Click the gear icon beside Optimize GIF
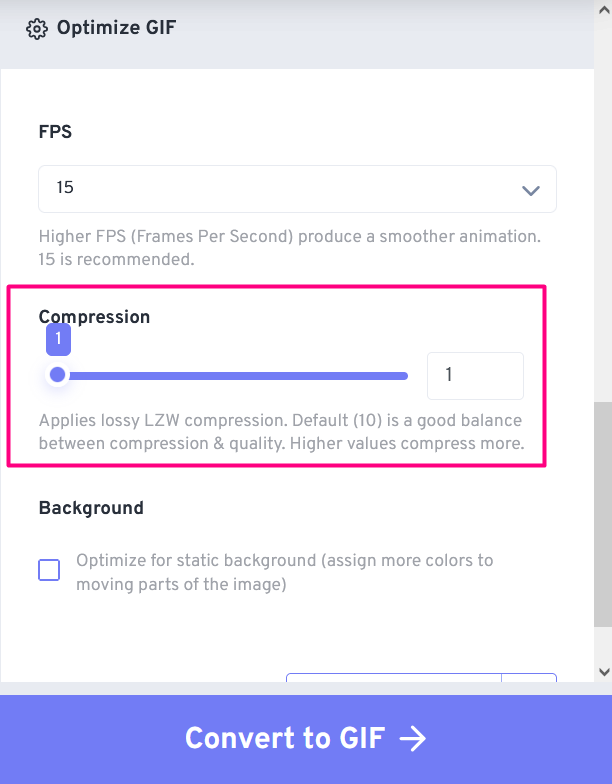The image size is (612, 784). pos(37,29)
